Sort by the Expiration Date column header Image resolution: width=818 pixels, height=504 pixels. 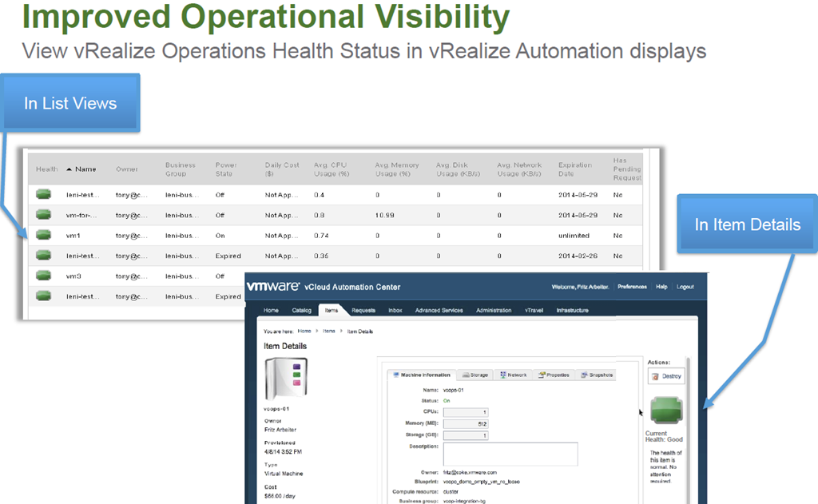(x=575, y=169)
